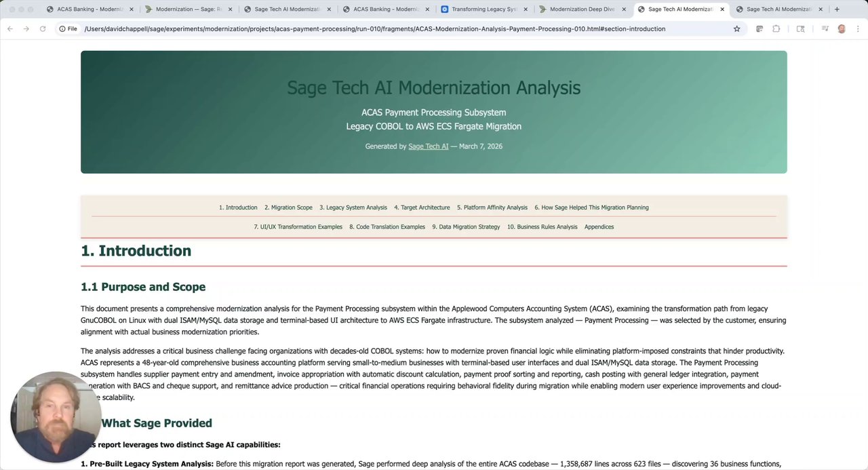Click the presenter webcam video bubble

(56, 417)
